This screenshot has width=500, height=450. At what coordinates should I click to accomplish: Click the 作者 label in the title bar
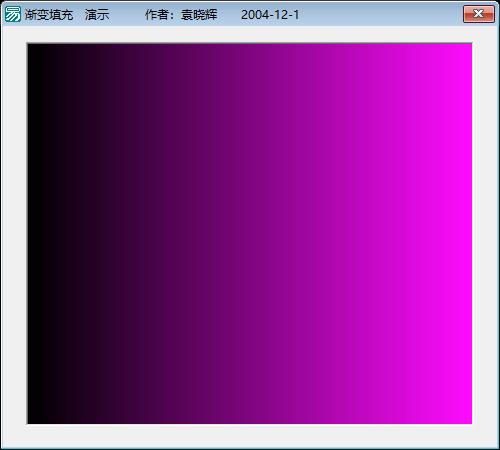156,15
